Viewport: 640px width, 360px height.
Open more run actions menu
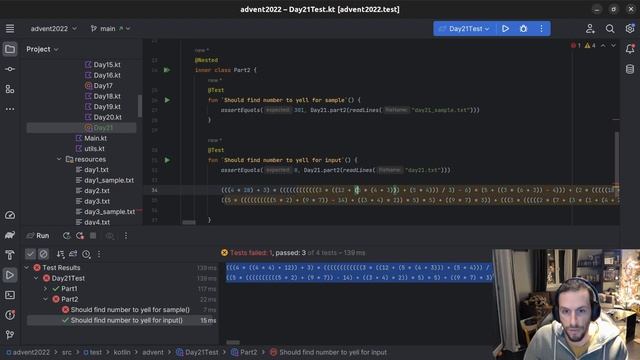[541, 29]
